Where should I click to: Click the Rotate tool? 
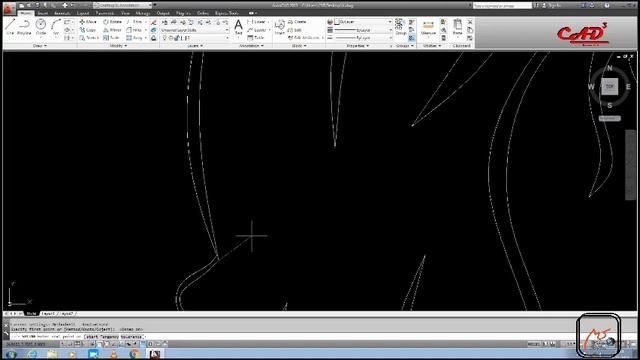[113, 22]
